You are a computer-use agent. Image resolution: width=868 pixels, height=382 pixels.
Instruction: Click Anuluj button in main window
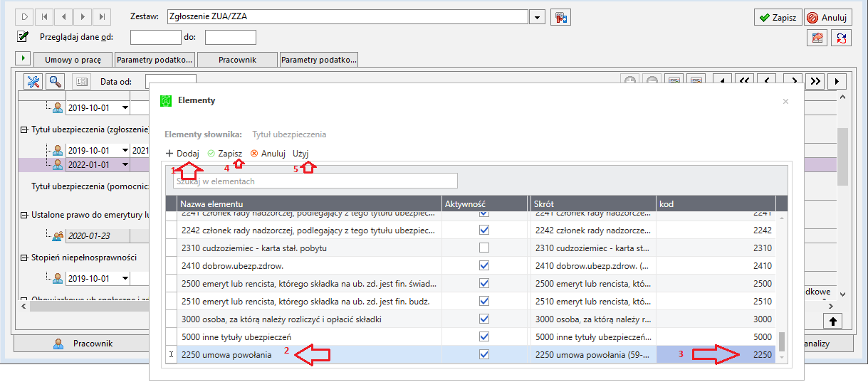[x=827, y=18]
